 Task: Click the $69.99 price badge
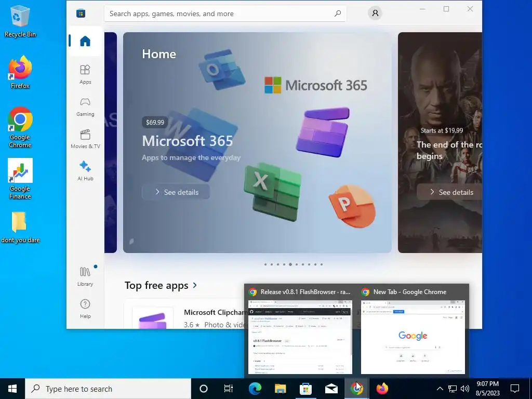click(x=155, y=122)
